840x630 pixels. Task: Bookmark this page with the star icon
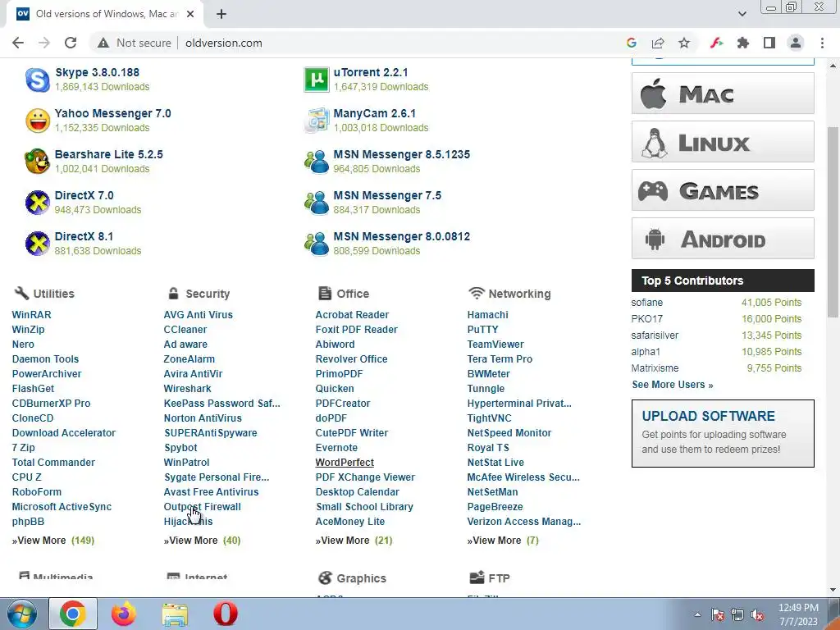(684, 43)
